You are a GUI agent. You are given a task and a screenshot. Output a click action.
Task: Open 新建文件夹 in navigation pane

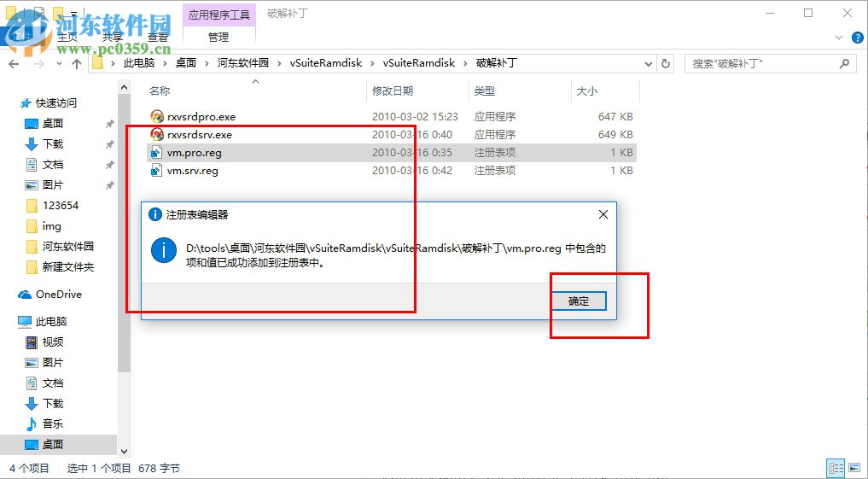(x=68, y=267)
